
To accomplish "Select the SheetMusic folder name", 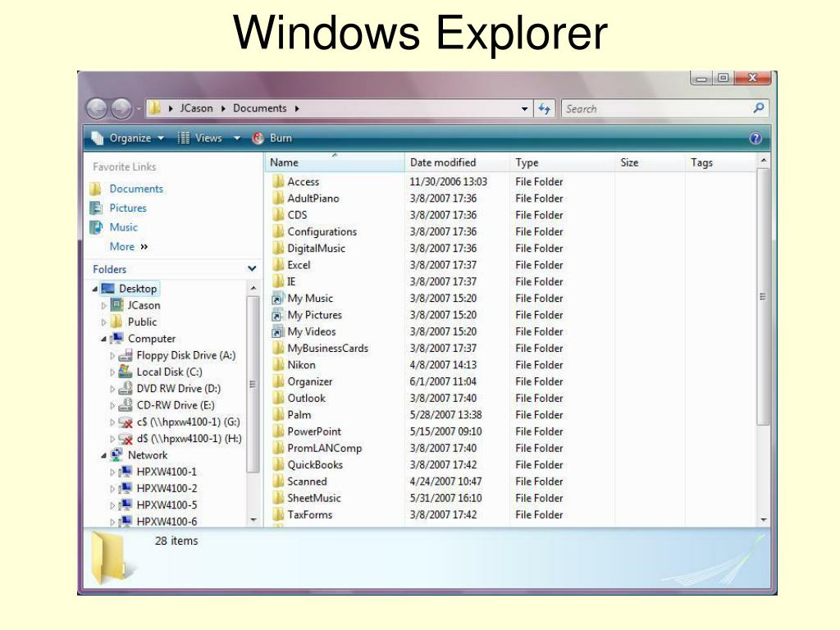I will (x=314, y=498).
